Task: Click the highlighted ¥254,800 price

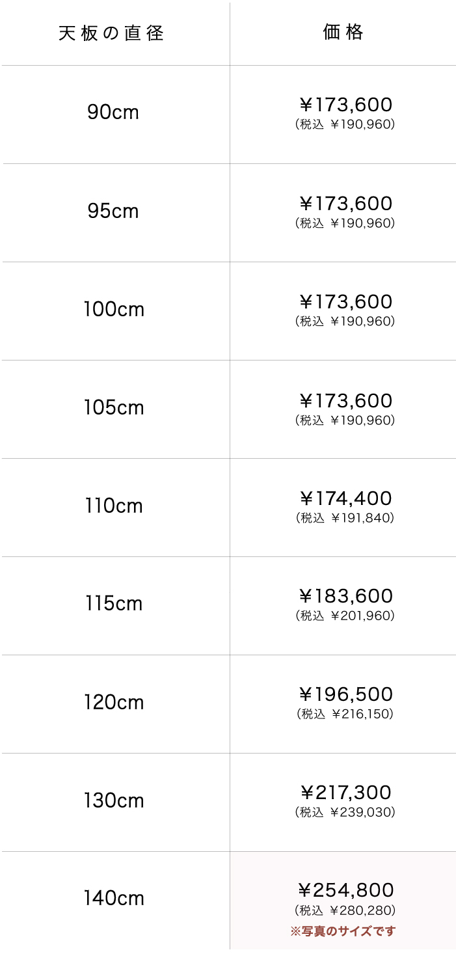Action: pyautogui.click(x=345, y=890)
